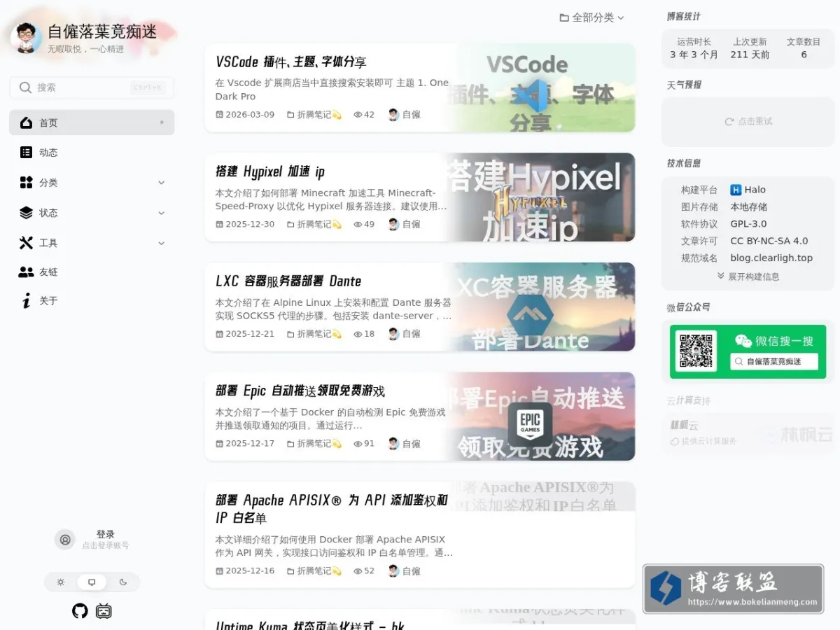Expand the 工具 submenu chevron
The height and width of the screenshot is (630, 840).
162,243
